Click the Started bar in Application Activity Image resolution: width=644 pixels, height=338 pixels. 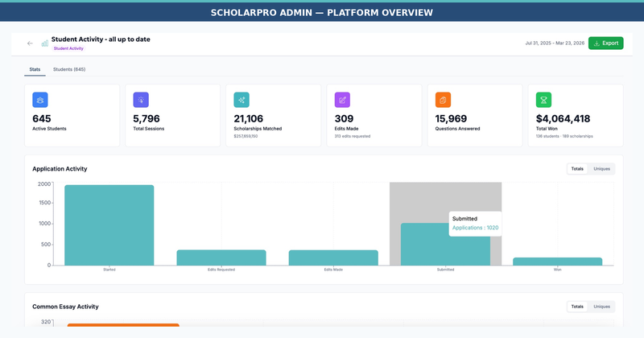pyautogui.click(x=109, y=225)
